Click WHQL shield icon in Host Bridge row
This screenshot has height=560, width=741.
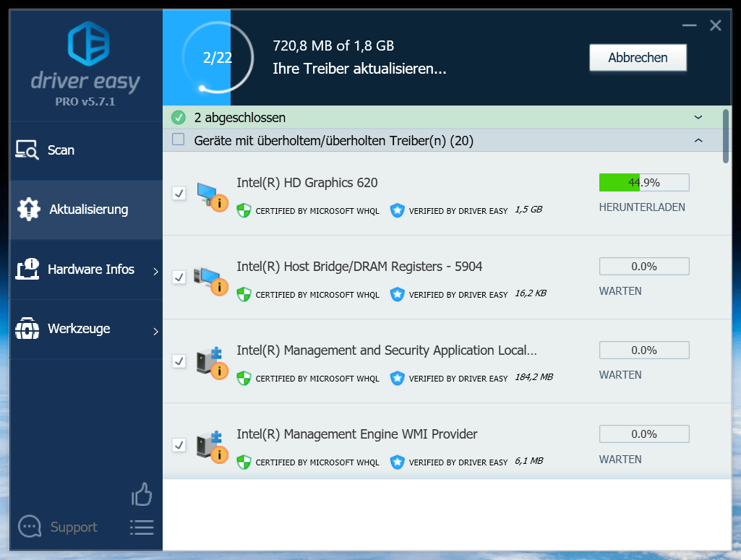pos(244,294)
